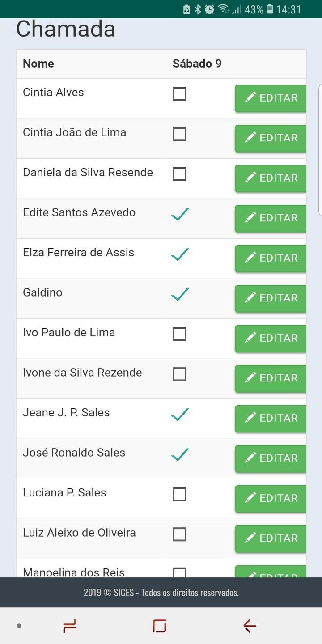
Task: Select the Sábado 9 column header
Action: tap(197, 64)
